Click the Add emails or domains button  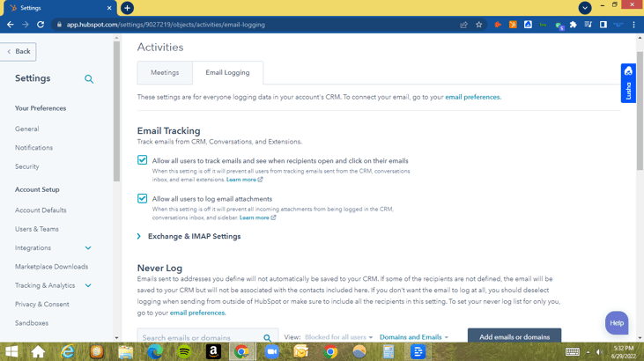tap(514, 337)
